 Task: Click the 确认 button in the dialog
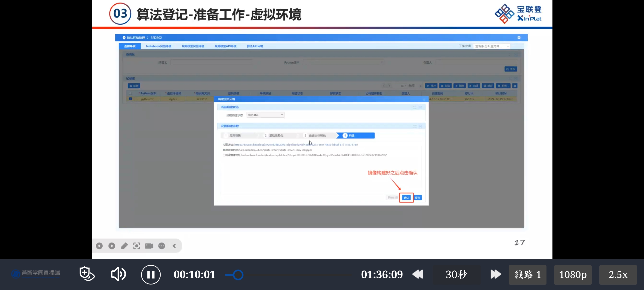(406, 198)
